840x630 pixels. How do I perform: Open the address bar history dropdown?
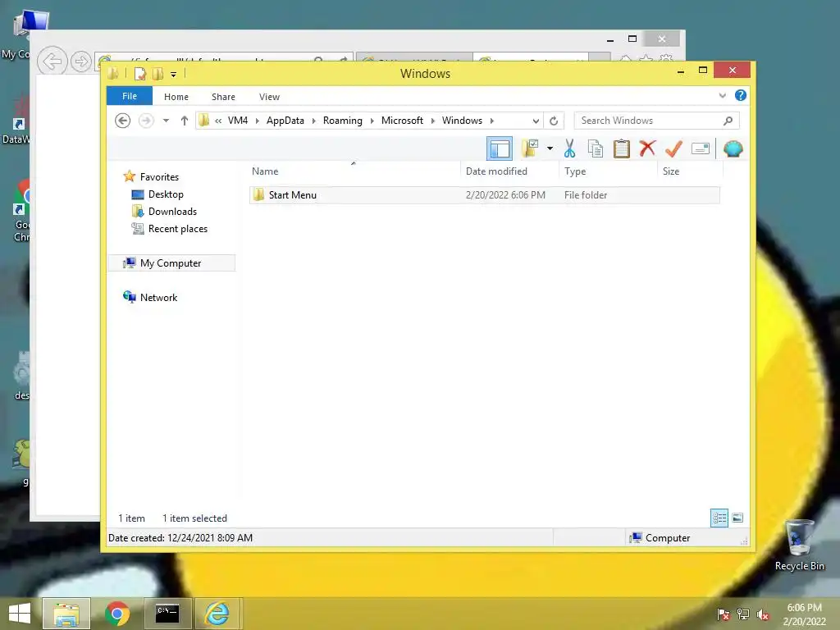536,121
